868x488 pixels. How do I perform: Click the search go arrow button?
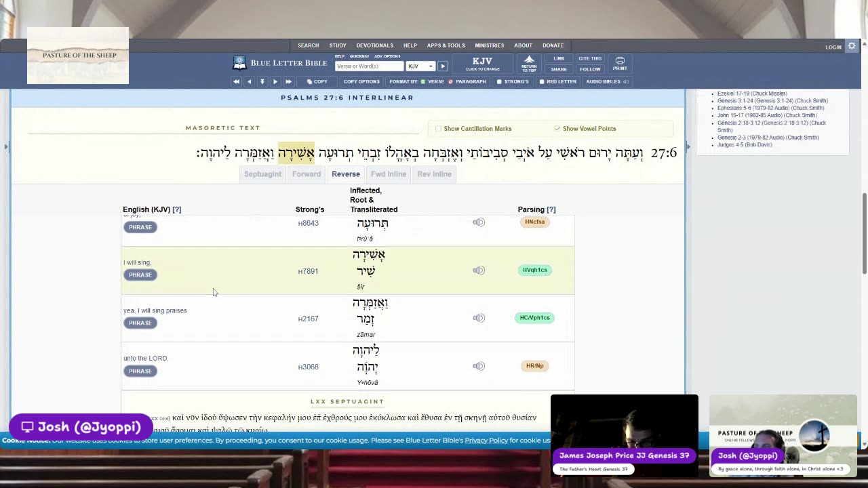coord(443,66)
